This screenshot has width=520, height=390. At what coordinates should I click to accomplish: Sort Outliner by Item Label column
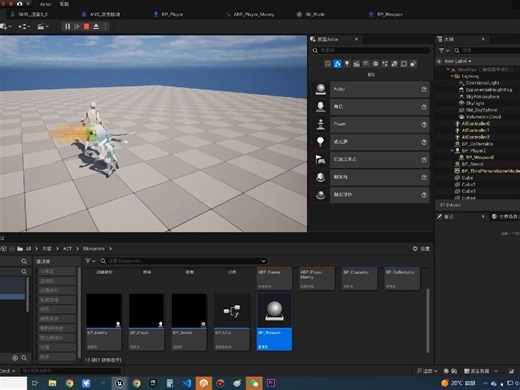click(x=457, y=61)
